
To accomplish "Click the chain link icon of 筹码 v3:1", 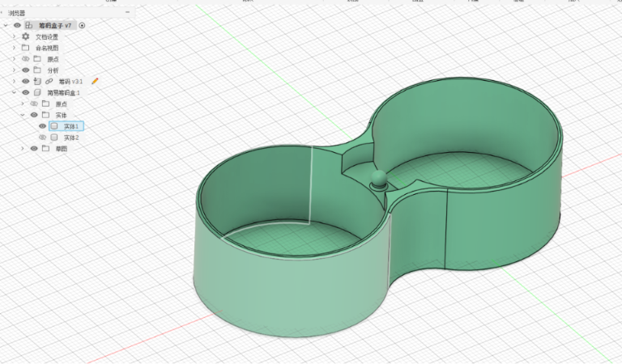I will tap(49, 81).
